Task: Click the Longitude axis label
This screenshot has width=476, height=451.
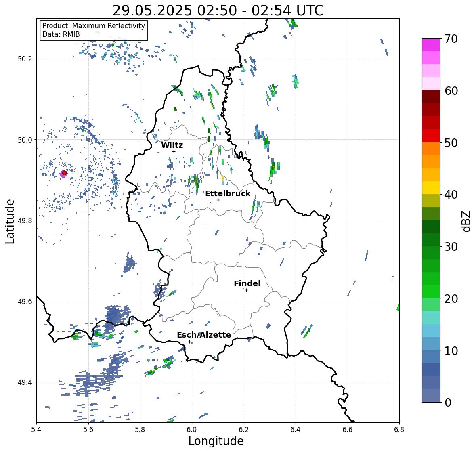Action: pos(216,441)
